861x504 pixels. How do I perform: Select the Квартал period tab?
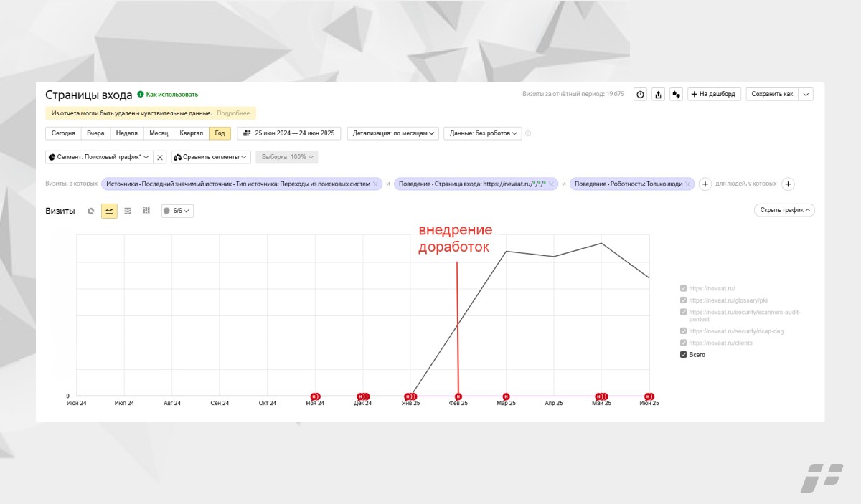(191, 133)
